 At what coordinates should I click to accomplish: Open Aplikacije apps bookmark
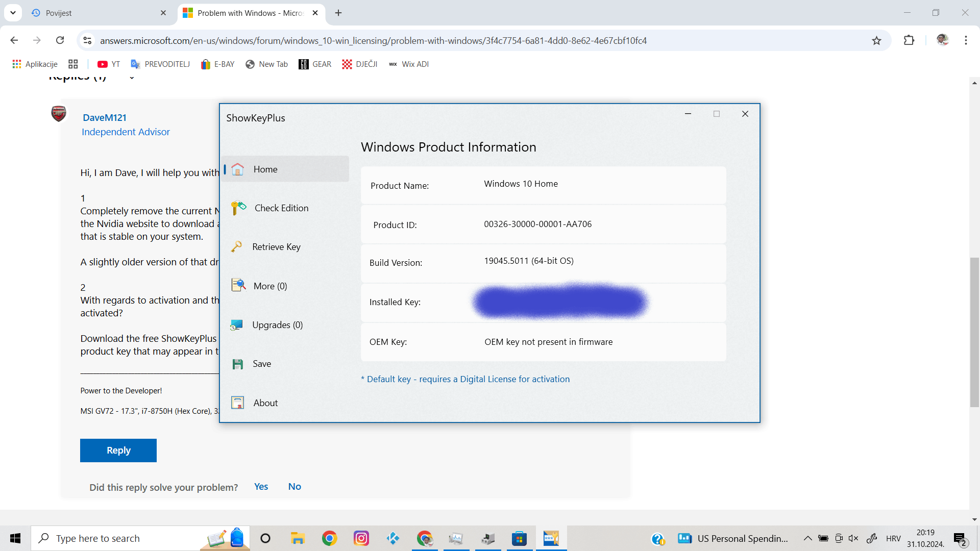(x=35, y=64)
